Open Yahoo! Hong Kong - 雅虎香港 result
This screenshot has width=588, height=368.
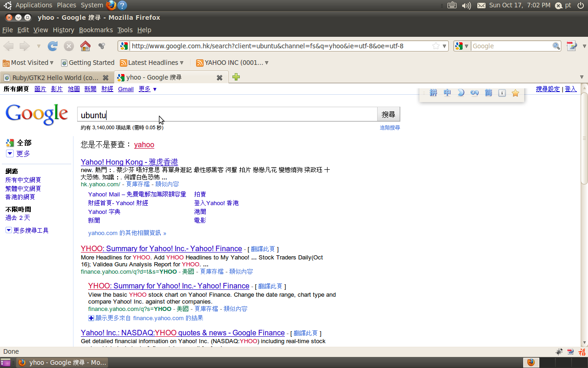coord(129,162)
